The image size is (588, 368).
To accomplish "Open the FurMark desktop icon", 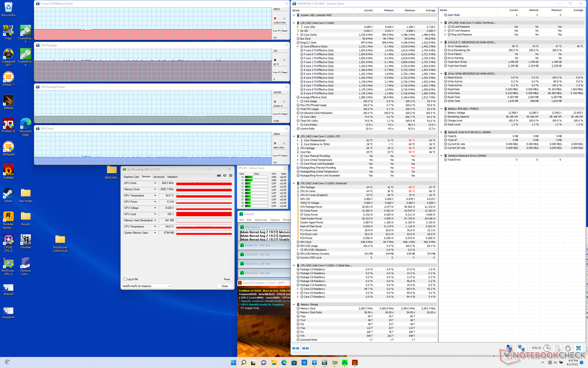I will point(8,172).
